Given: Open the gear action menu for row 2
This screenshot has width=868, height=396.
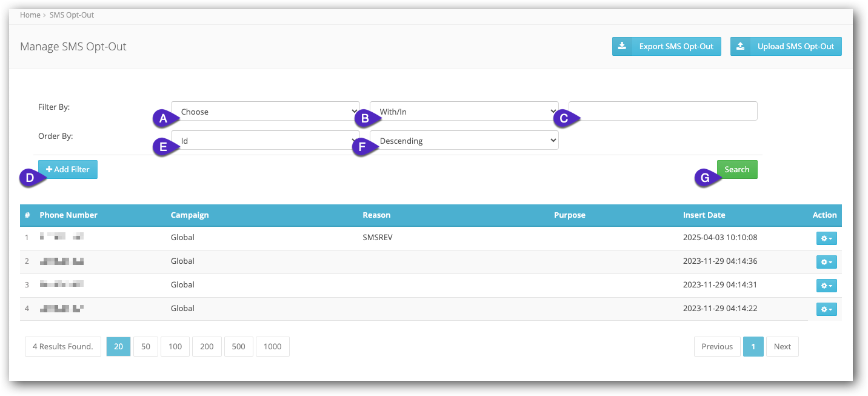Looking at the screenshot, I should (826, 262).
